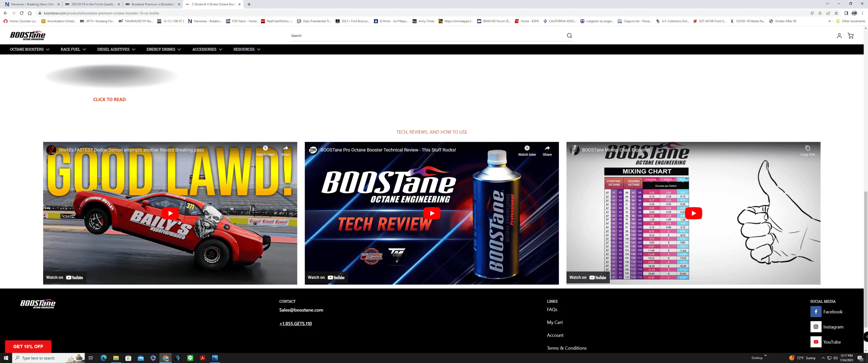868x363 pixels.
Task: Click Watch later on the Dodge Demon video
Action: coord(265,151)
